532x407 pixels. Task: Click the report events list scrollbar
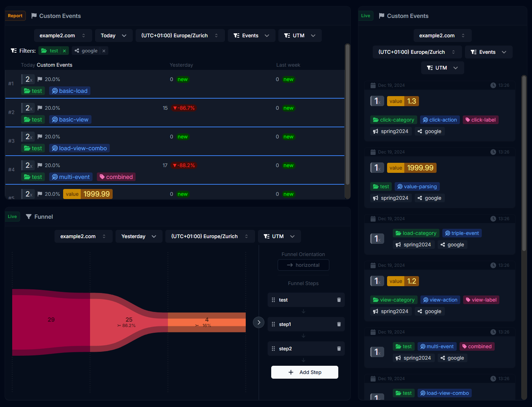347,115
